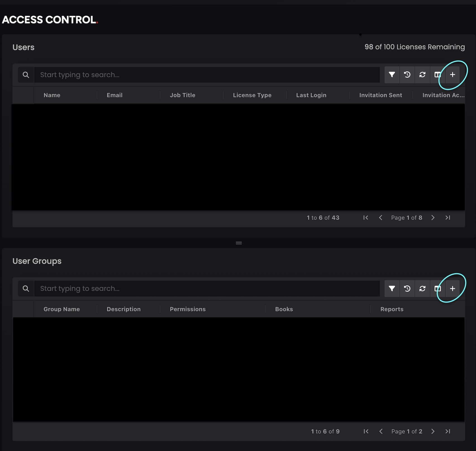Image resolution: width=476 pixels, height=451 pixels.
Task: Go to next page of Users table
Action: point(433,218)
